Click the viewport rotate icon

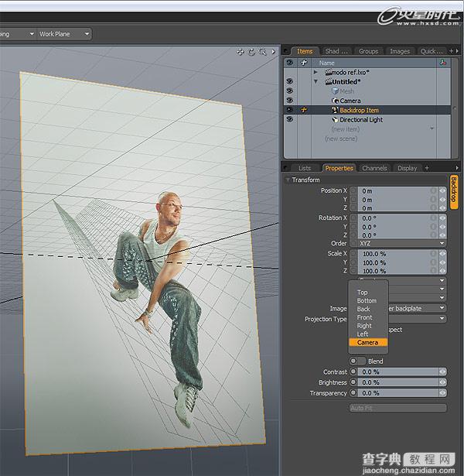coord(251,52)
